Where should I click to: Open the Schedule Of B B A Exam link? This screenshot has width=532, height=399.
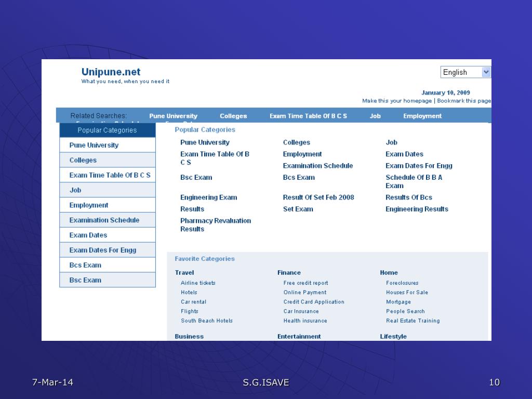click(414, 181)
